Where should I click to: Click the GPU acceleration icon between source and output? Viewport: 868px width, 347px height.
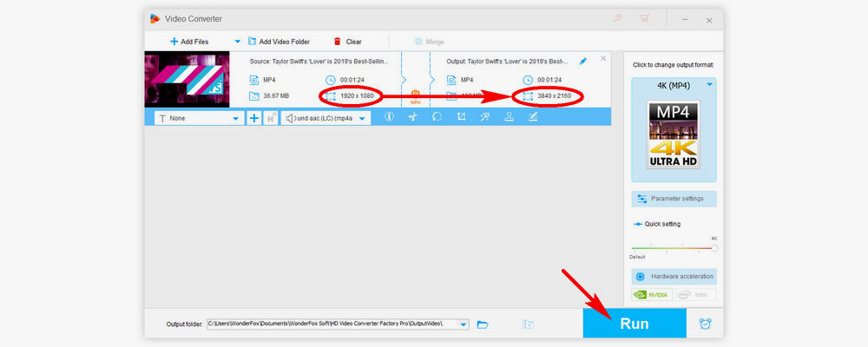416,97
